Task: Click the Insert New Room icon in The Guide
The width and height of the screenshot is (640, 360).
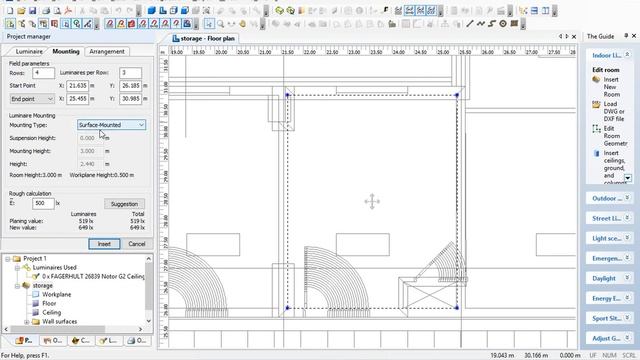Action: [596, 80]
